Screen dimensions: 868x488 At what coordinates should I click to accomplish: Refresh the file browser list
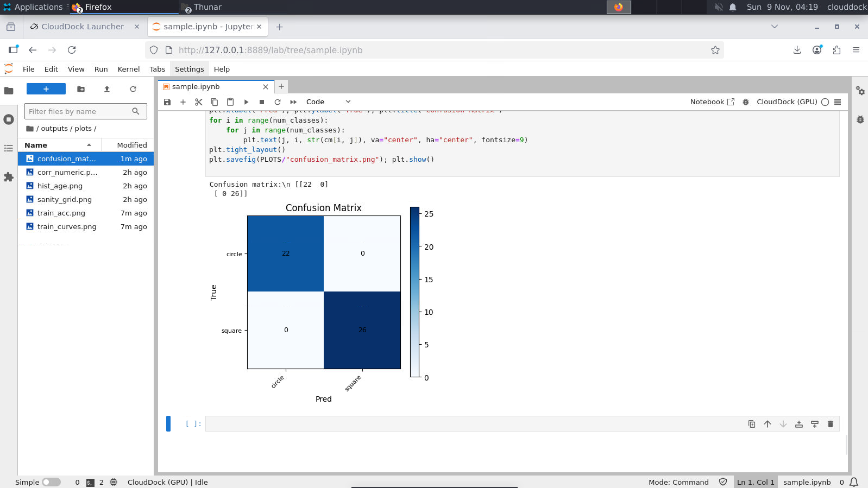click(x=133, y=89)
